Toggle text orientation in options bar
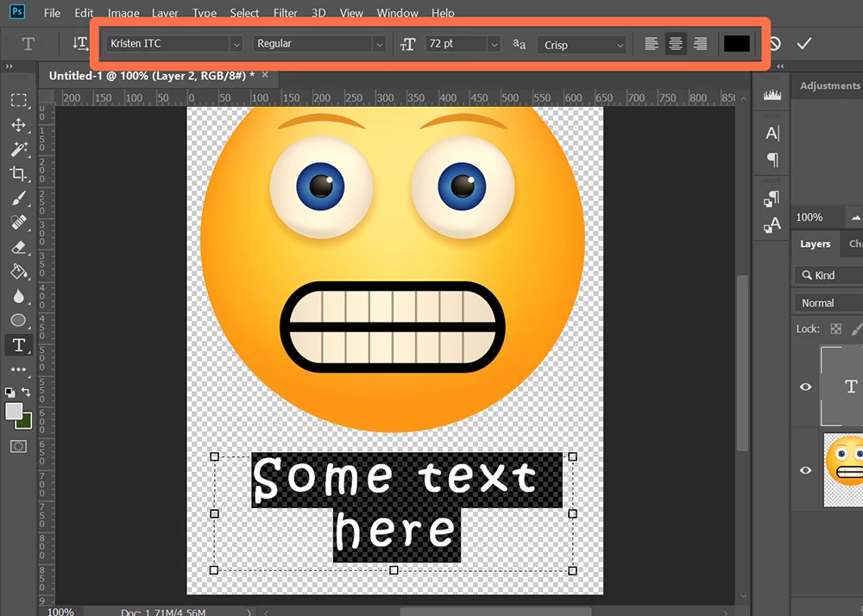The width and height of the screenshot is (863, 616). pyautogui.click(x=80, y=43)
